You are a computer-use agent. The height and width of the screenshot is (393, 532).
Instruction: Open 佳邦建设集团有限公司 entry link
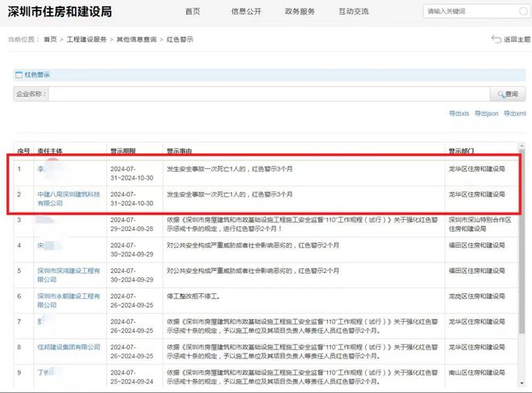(x=69, y=347)
